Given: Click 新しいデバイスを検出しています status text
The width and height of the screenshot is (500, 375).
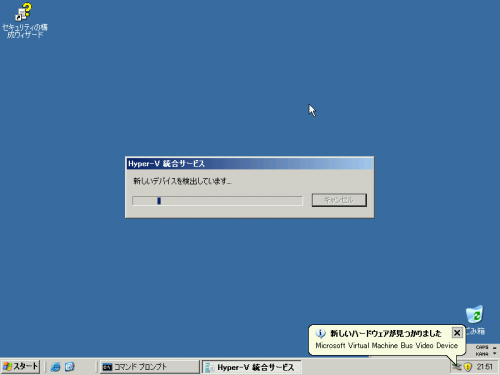Looking at the screenshot, I should pos(182,181).
